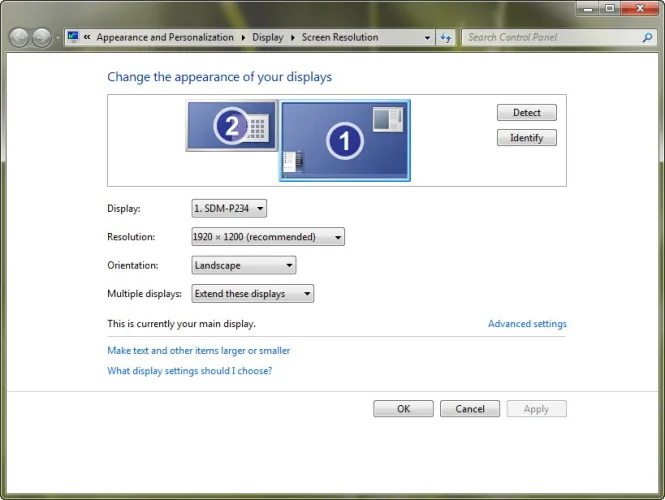Image resolution: width=665 pixels, height=500 pixels.
Task: Open recent pages arrow beside Forward button
Action: (58, 38)
